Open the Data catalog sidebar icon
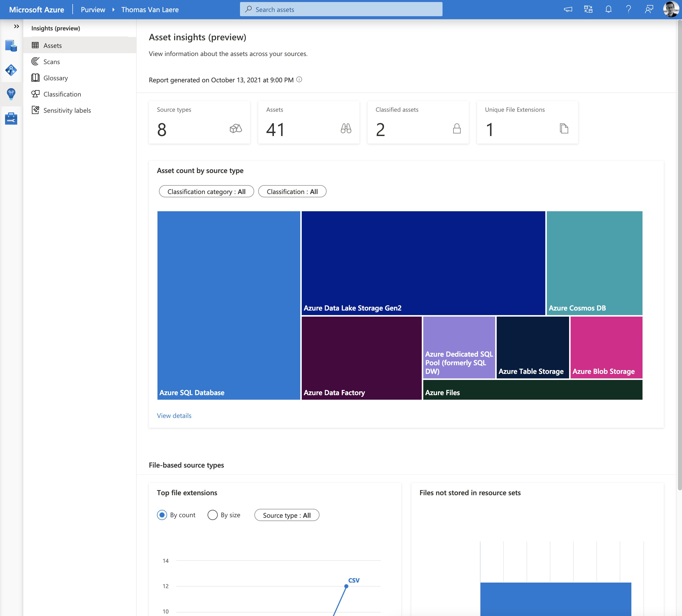 [11, 46]
